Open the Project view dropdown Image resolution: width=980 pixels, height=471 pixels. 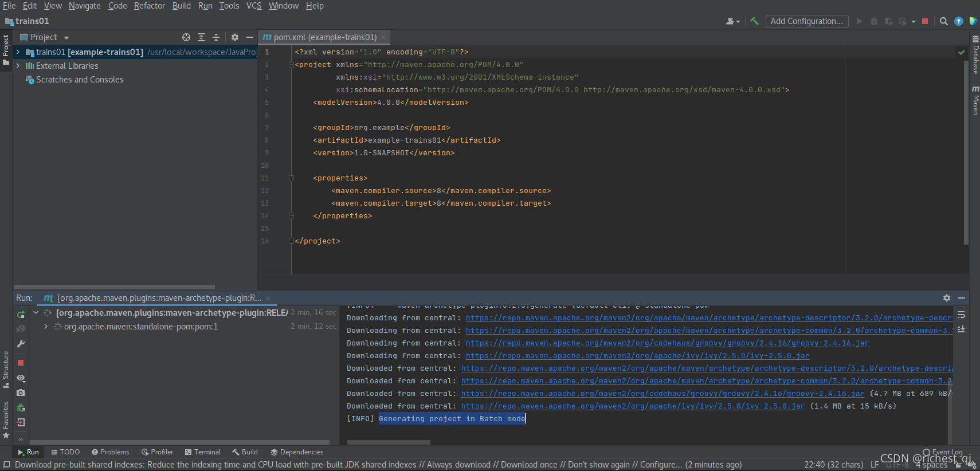pyautogui.click(x=45, y=37)
